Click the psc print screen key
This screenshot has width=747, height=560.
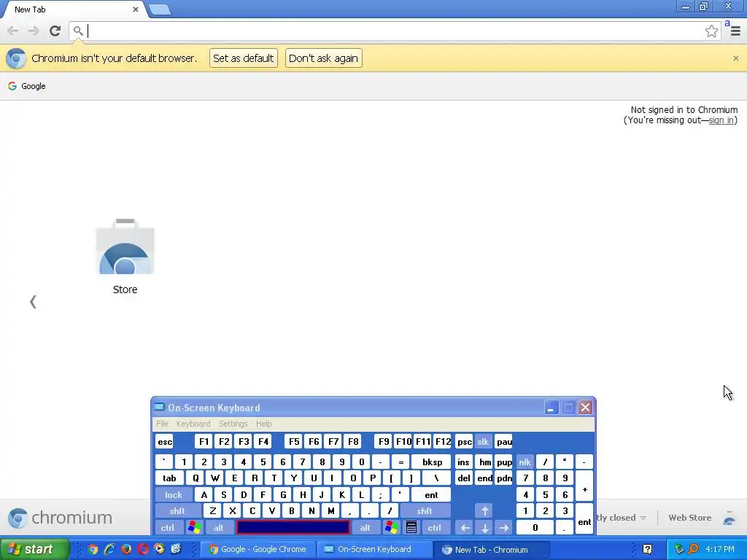coord(464,441)
